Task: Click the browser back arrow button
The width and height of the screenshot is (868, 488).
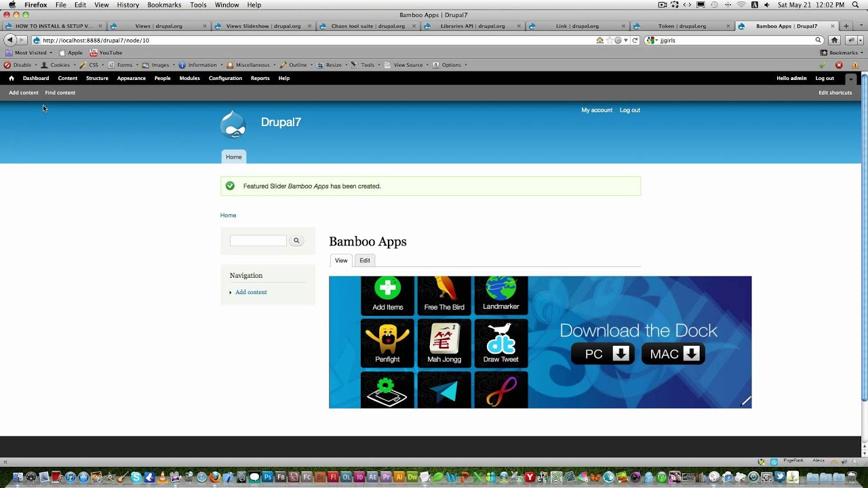Action: (x=9, y=40)
